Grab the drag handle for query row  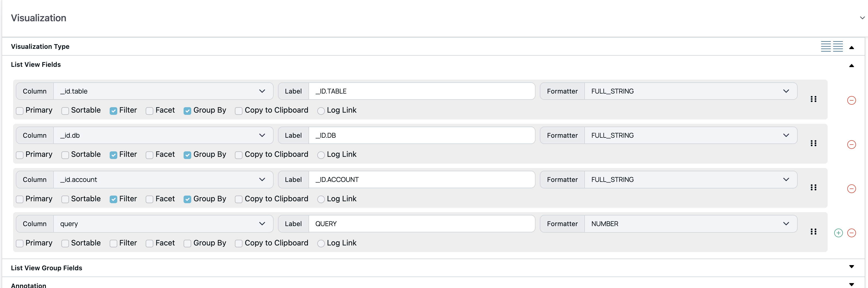[813, 232]
